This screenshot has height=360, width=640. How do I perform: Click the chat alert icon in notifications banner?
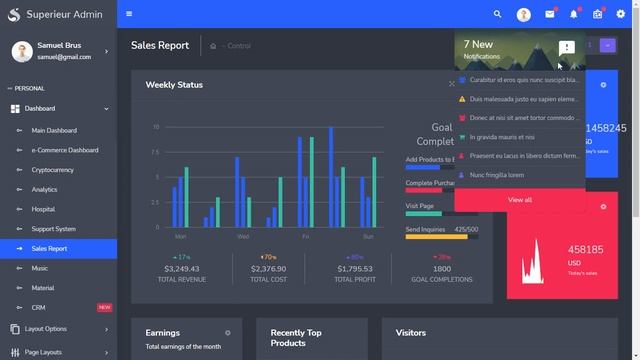pos(567,48)
